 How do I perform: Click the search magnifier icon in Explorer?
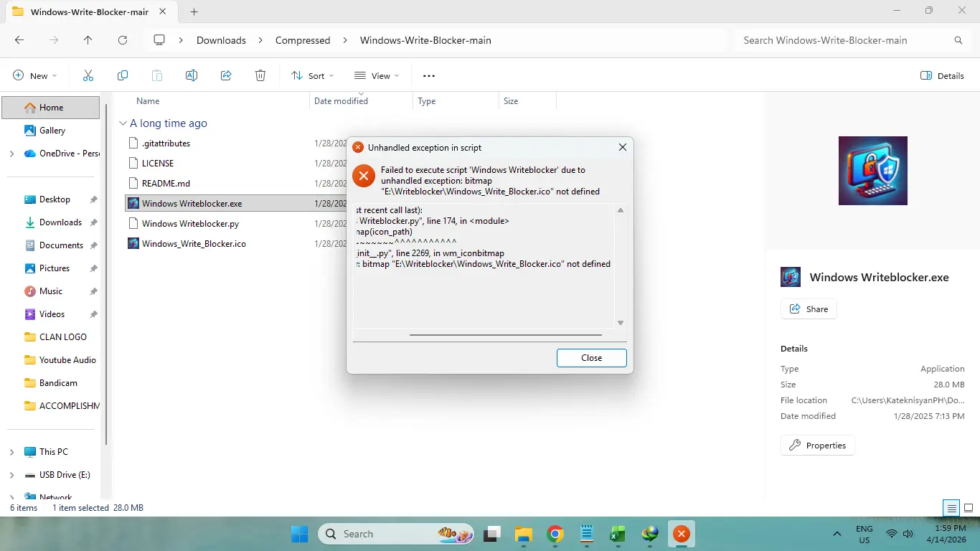pyautogui.click(x=958, y=40)
